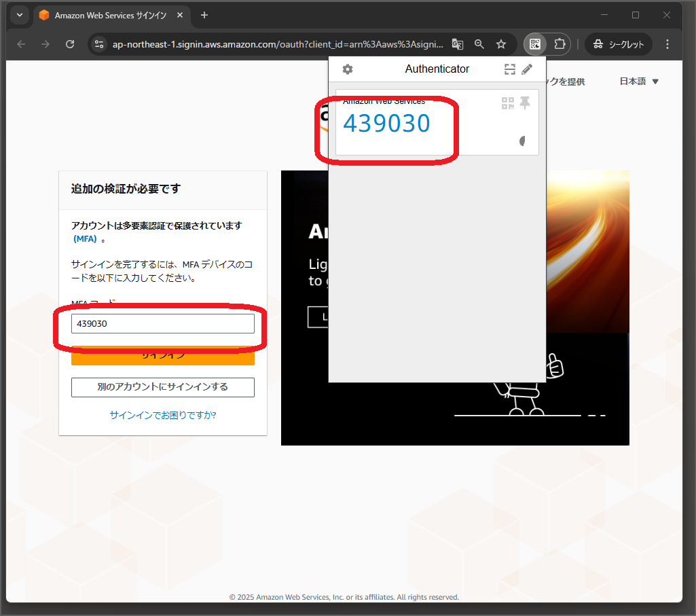Screen dimensions: 696x616
Task: Click the Authenticator extension toolbar icon
Action: pyautogui.click(x=535, y=44)
